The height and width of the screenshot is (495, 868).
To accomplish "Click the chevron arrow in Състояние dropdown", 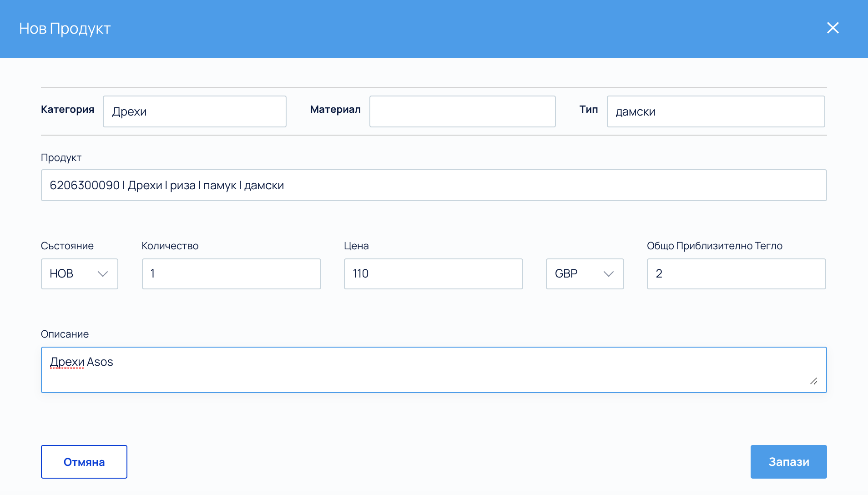I will point(103,274).
